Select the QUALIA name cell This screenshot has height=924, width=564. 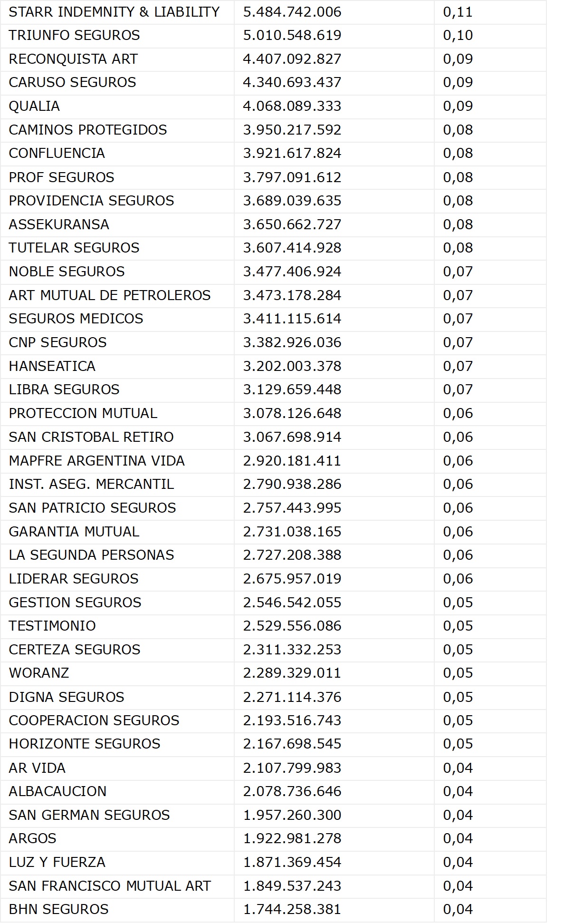tap(34, 106)
